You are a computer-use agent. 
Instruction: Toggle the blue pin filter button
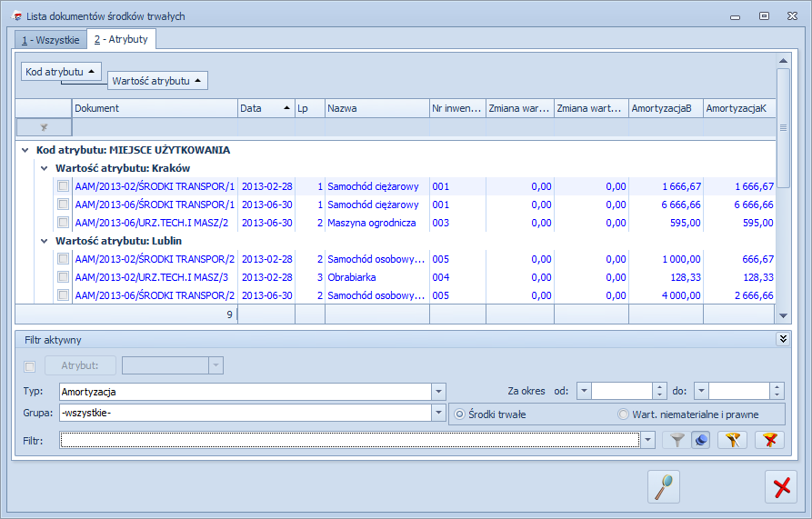point(701,440)
